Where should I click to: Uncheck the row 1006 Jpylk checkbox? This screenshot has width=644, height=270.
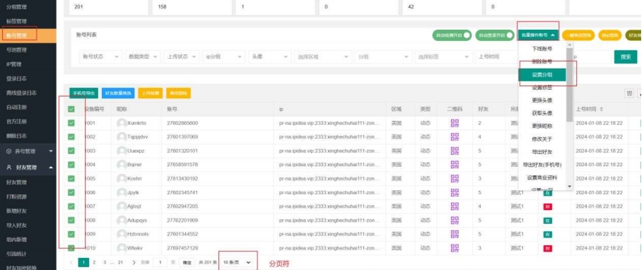click(71, 192)
